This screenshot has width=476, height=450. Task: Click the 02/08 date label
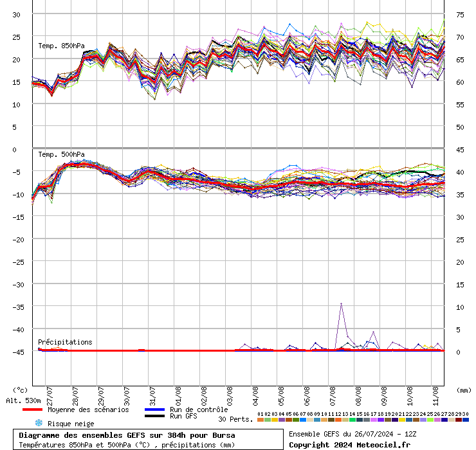click(x=204, y=396)
